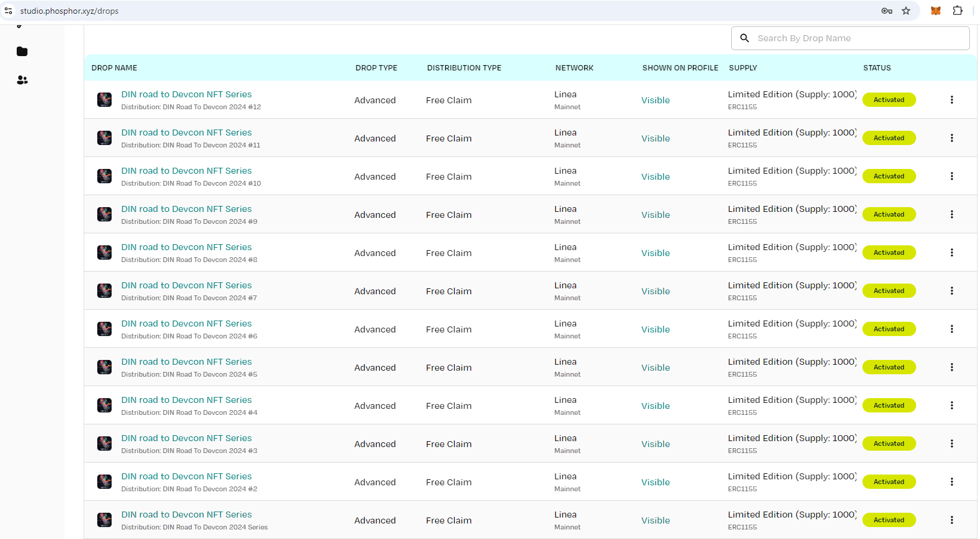Viewport: 980px width, 539px height.
Task: Click 'Distribution: DIN Road To Devcon 2024 #10' text
Action: (x=191, y=183)
